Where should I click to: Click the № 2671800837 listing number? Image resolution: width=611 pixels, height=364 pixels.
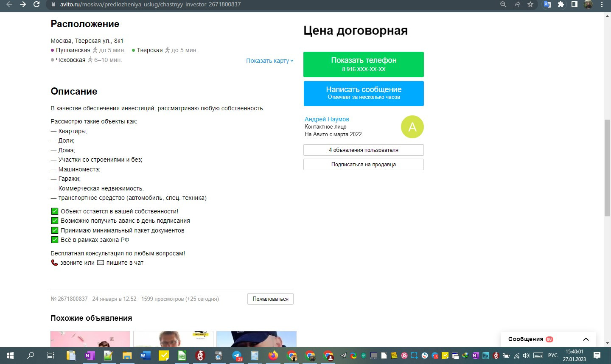coord(69,299)
